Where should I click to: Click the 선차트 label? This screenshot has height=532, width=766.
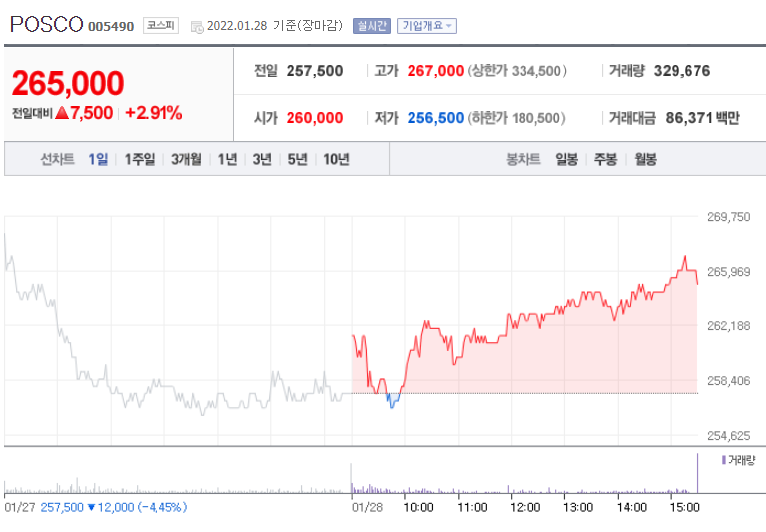[x=57, y=159]
